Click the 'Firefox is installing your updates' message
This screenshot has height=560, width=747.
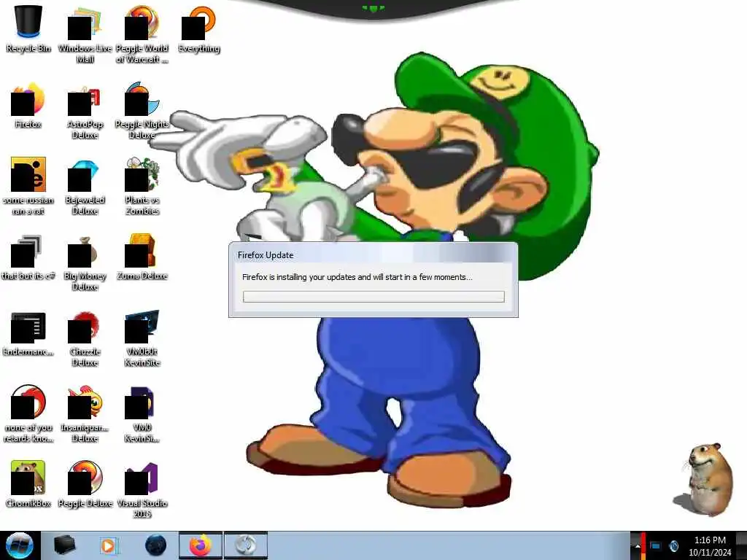tap(357, 277)
